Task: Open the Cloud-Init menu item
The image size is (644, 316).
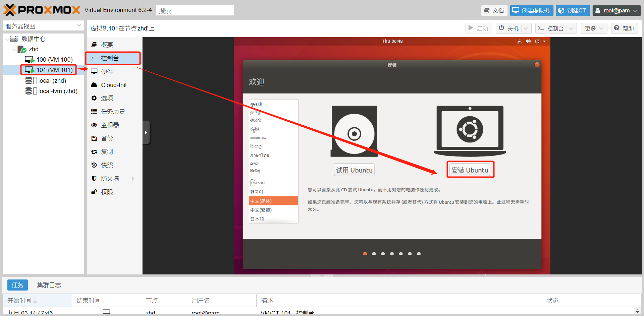Action: pos(114,85)
